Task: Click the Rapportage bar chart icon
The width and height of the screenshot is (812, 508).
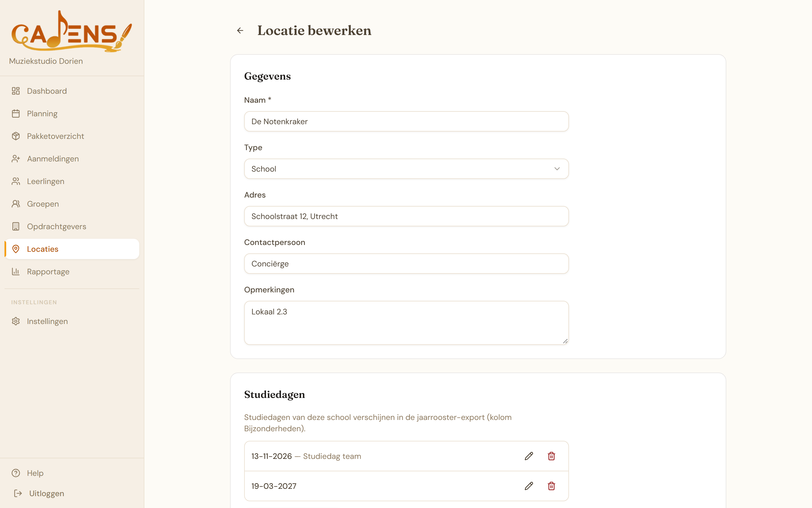Action: [x=16, y=271]
